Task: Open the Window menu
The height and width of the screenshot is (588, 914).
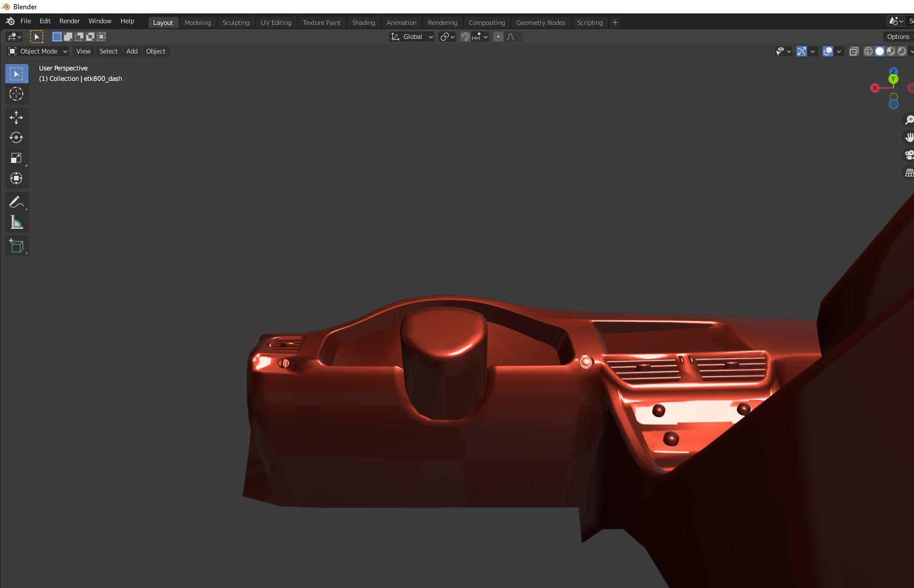Action: click(x=100, y=21)
